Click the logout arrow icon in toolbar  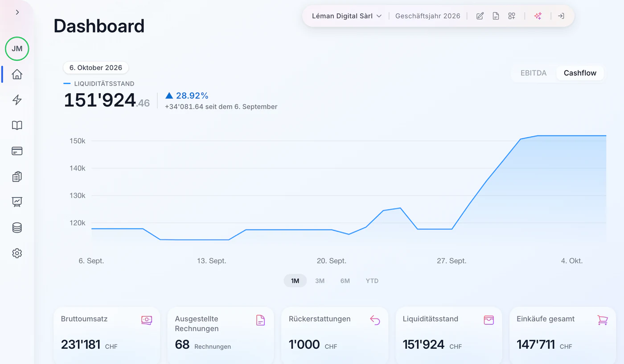[x=561, y=16]
